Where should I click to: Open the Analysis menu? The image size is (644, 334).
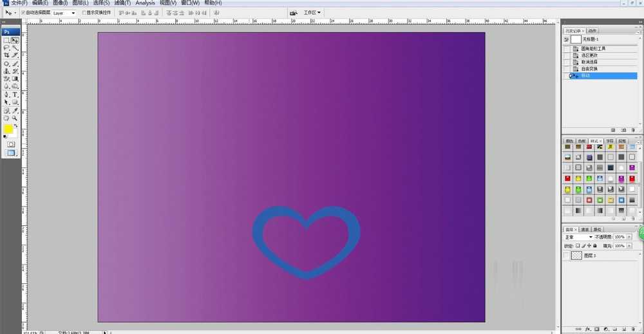pos(145,3)
